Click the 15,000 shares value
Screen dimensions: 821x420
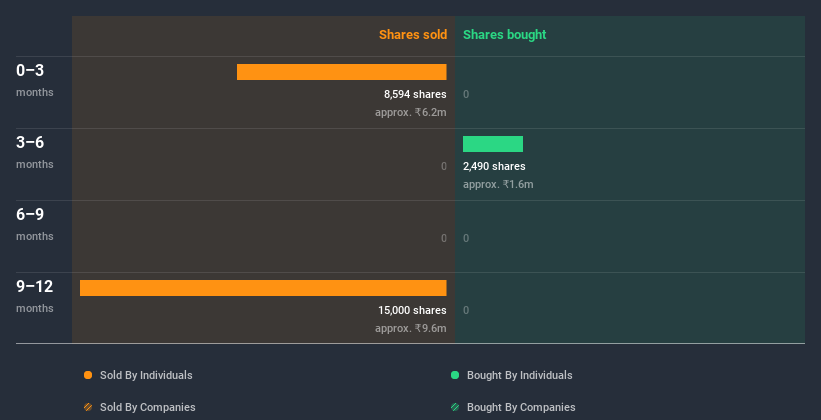412,310
